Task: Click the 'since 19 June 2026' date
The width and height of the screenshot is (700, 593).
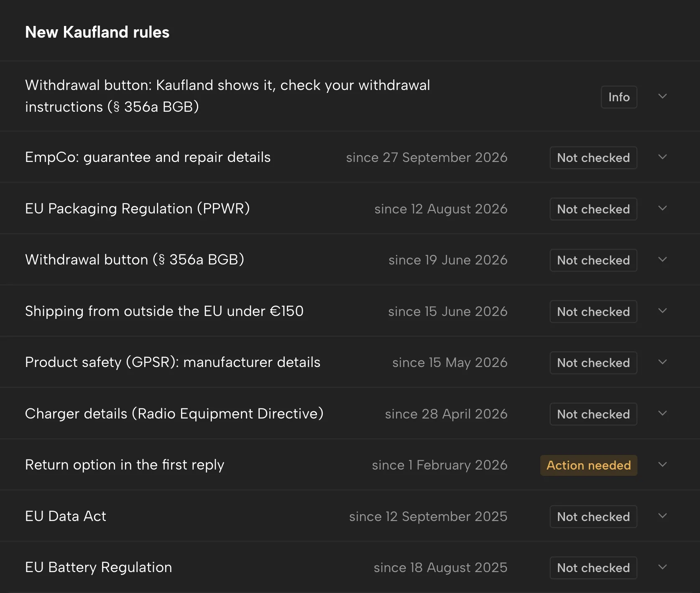Action: click(448, 260)
